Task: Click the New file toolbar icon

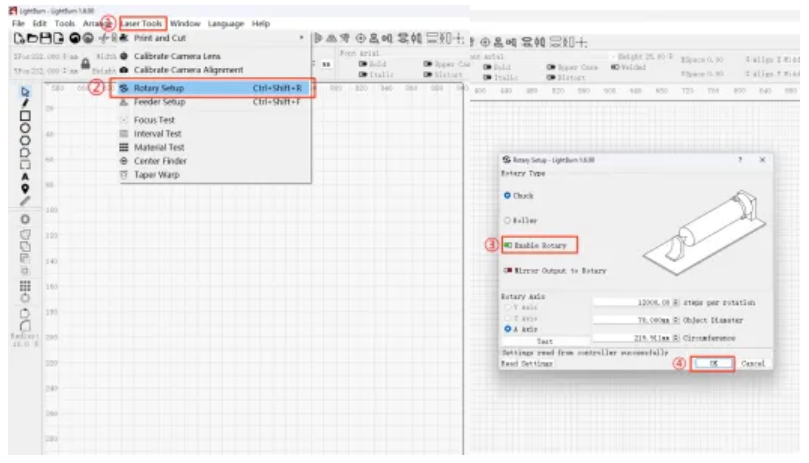Action: 19,38
